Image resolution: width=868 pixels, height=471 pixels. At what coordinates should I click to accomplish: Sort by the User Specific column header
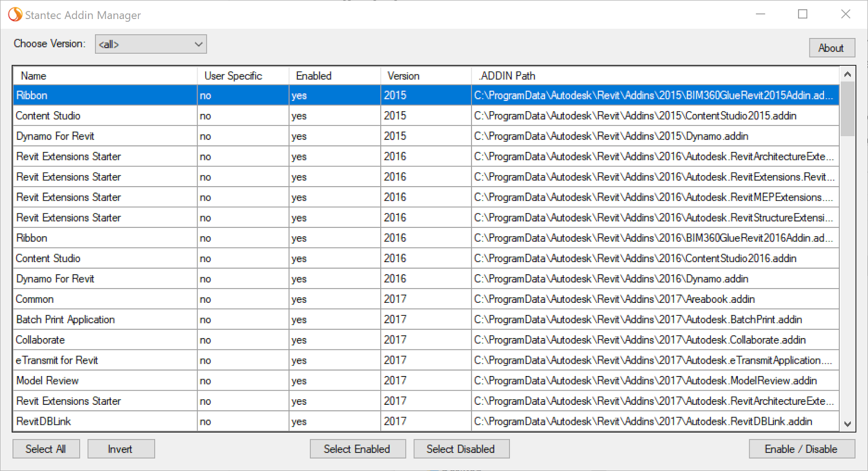243,75
